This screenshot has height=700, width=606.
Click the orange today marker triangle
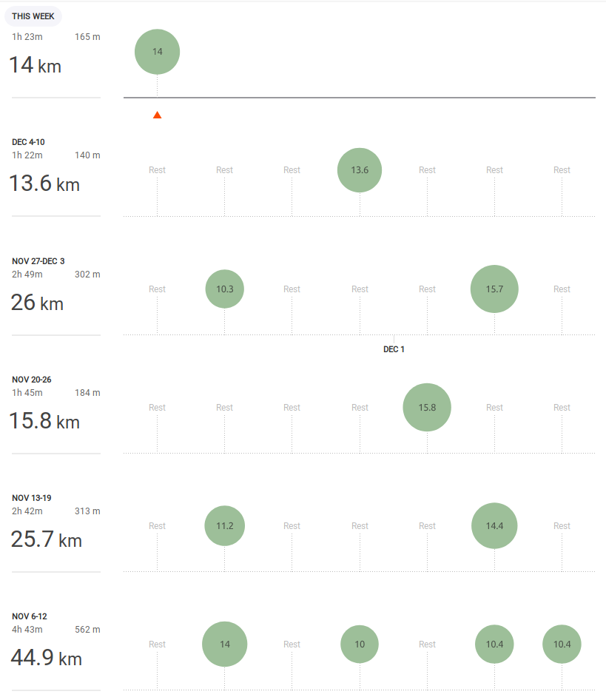pyautogui.click(x=157, y=115)
